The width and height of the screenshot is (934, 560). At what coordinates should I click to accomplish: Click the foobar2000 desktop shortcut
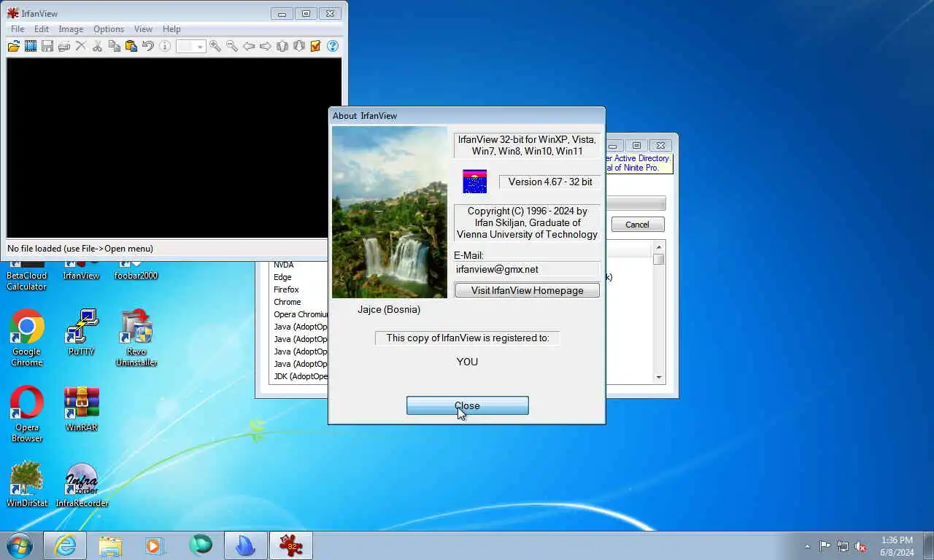(x=136, y=271)
